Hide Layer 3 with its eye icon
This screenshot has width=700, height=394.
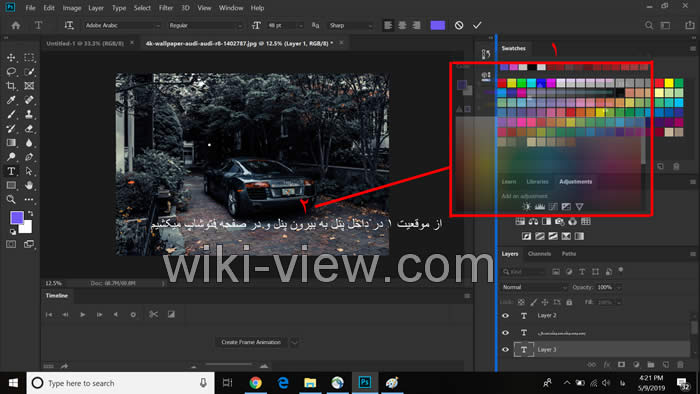point(505,349)
